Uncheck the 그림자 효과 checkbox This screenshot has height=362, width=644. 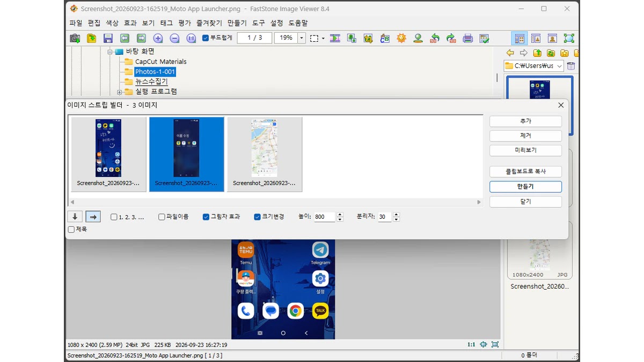pos(206,217)
